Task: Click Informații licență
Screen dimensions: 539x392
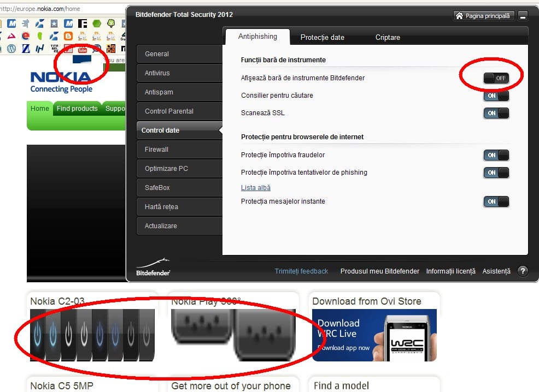Action: (x=450, y=271)
